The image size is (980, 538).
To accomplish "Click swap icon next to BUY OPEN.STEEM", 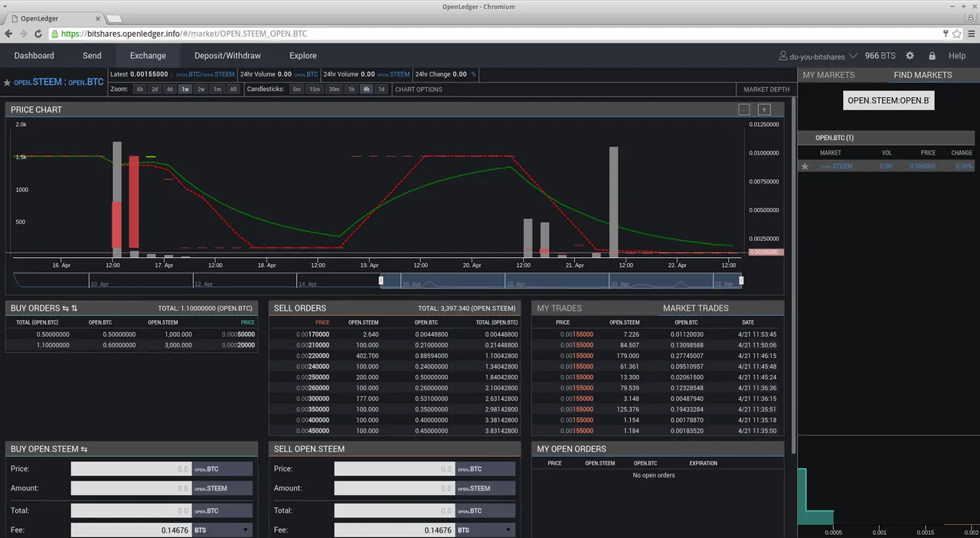I will click(84, 449).
